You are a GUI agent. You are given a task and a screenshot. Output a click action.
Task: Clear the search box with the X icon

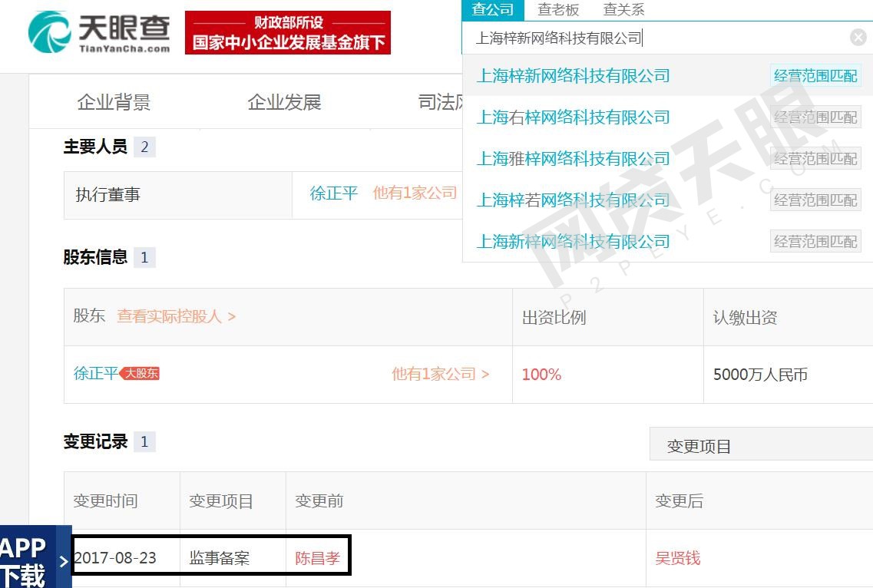point(858,38)
